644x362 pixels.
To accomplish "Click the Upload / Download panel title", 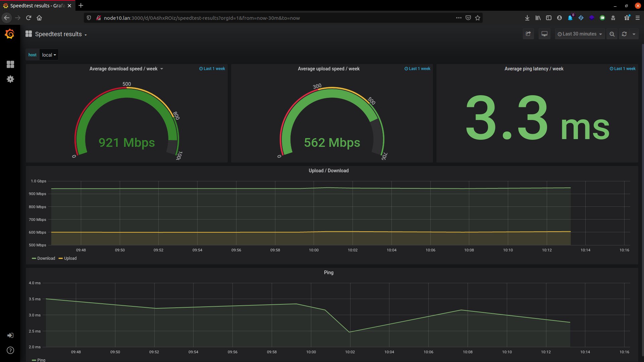I will [328, 171].
